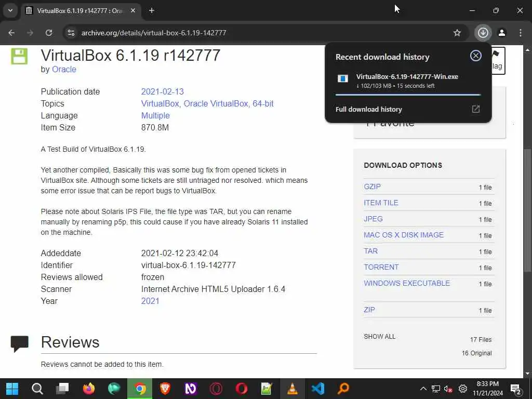
Task: Download the TAR file option
Action: (x=370, y=251)
